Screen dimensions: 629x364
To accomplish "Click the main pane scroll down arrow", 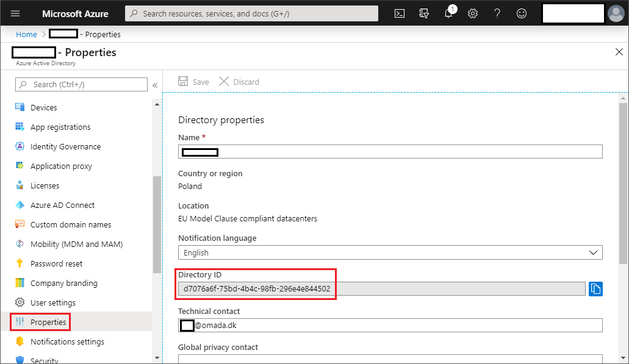I will [622, 358].
